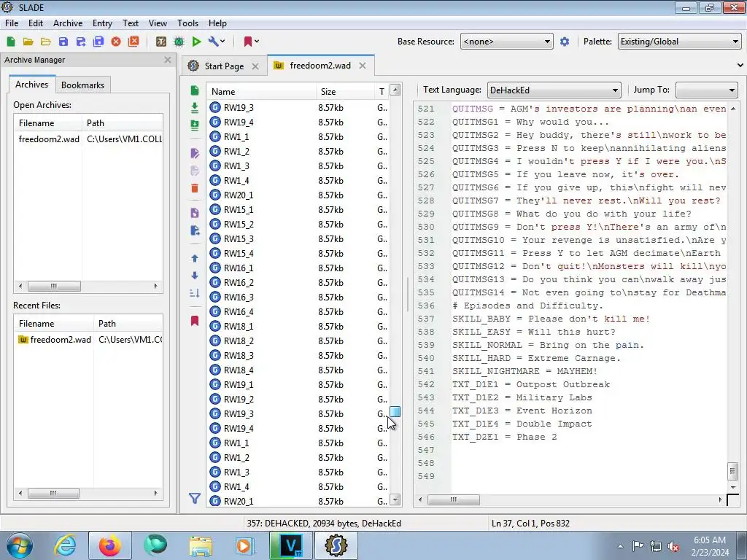Open Base Resource settings gear icon

[565, 42]
